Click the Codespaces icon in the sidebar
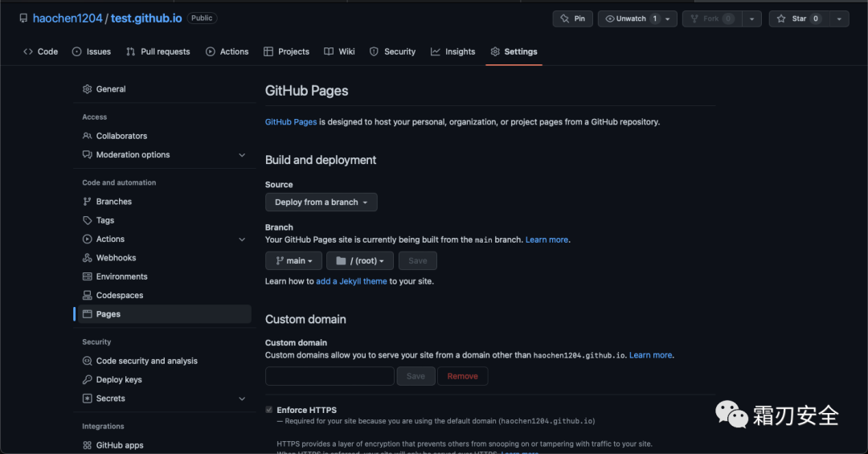Image resolution: width=868 pixels, height=454 pixels. 87,295
